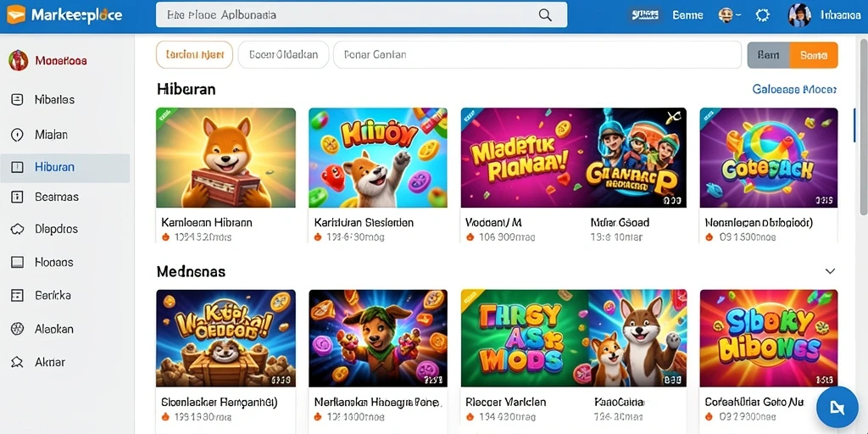Viewport: 868px width, 434px height.
Task: Click the orange Bonta button
Action: 814,55
